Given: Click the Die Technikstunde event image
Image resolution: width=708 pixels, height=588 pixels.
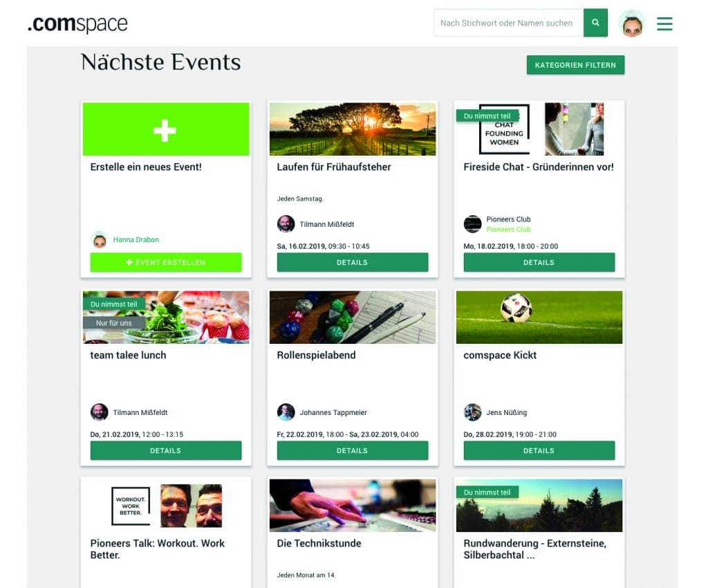Looking at the screenshot, I should [352, 506].
